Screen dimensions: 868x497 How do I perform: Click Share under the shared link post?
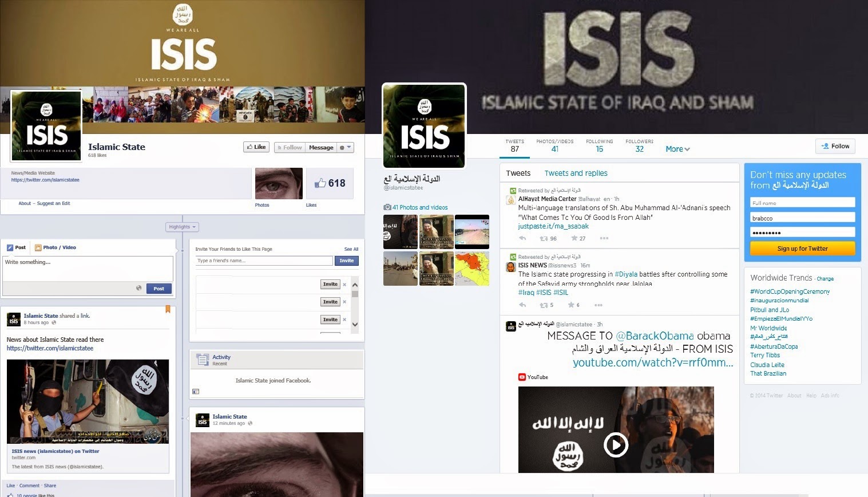click(x=50, y=486)
